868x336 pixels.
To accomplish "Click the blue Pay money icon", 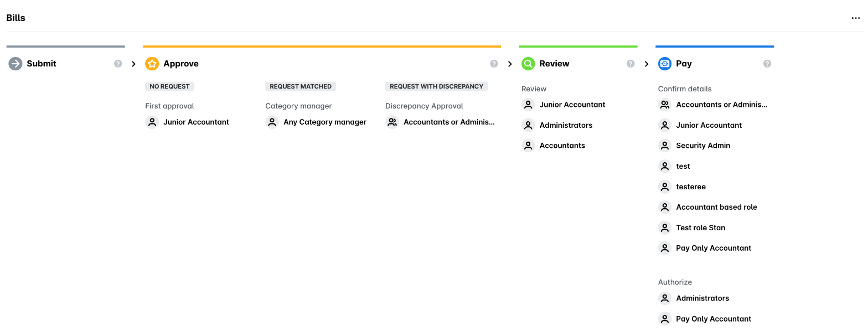I will pyautogui.click(x=665, y=64).
